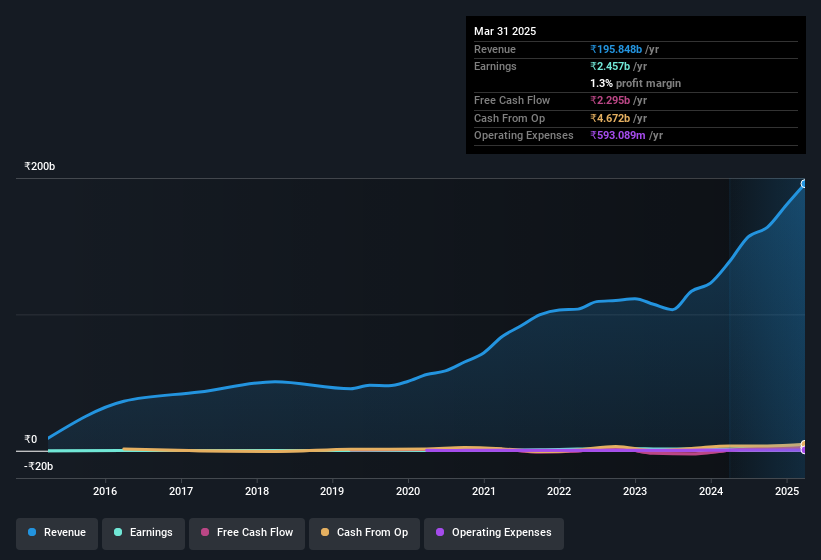The width and height of the screenshot is (821, 560).
Task: Click the 2019 x-axis label
Action: pos(332,491)
